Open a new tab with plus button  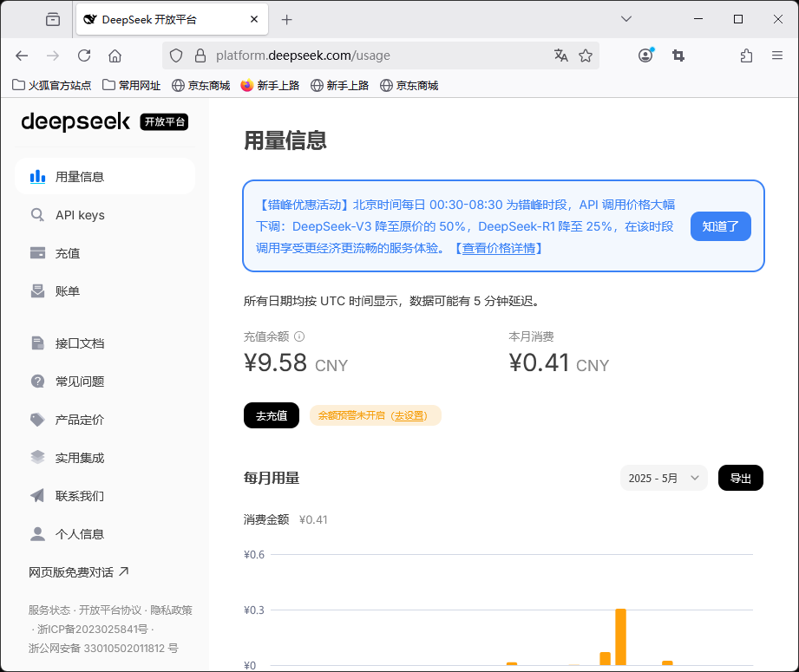(287, 19)
